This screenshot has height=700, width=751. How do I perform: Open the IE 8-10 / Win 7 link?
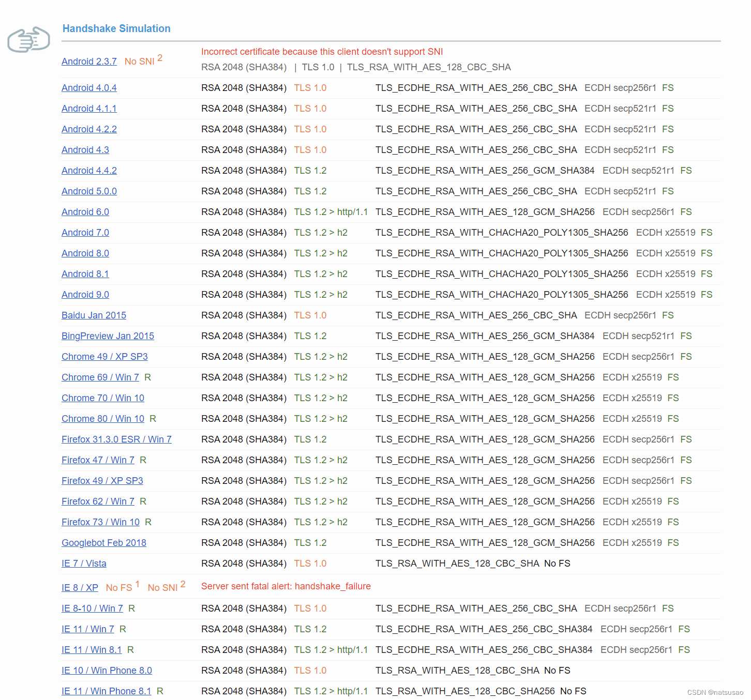92,608
